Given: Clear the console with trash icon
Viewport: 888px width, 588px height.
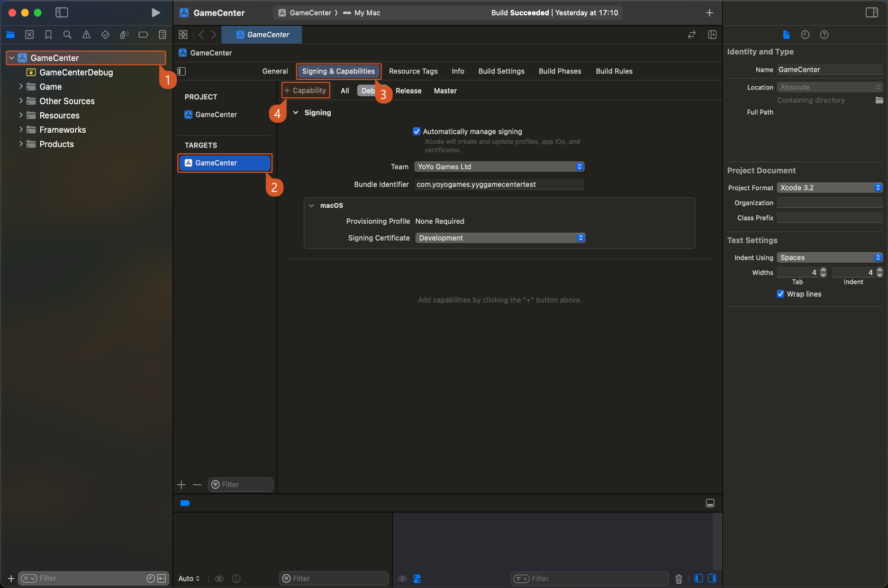Looking at the screenshot, I should [679, 579].
